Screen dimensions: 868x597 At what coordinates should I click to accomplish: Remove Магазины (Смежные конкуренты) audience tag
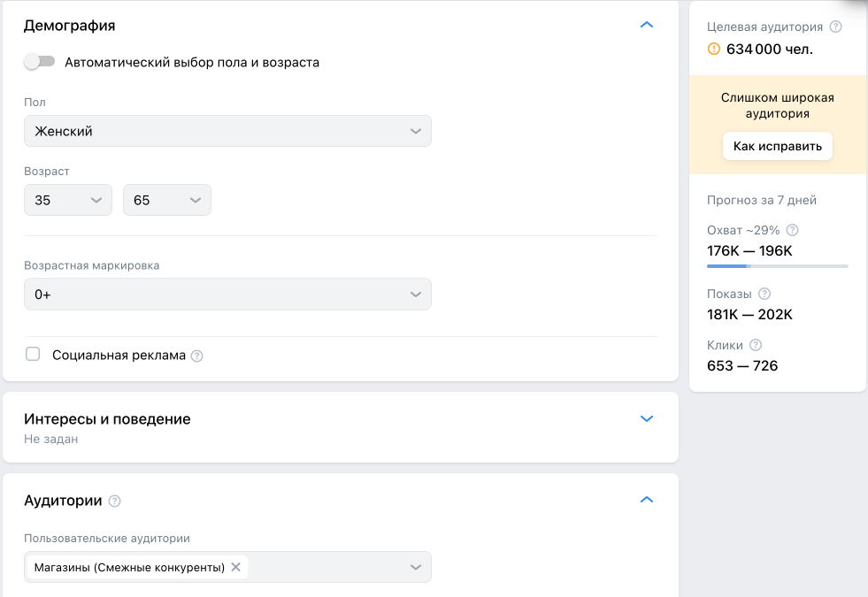point(235,567)
